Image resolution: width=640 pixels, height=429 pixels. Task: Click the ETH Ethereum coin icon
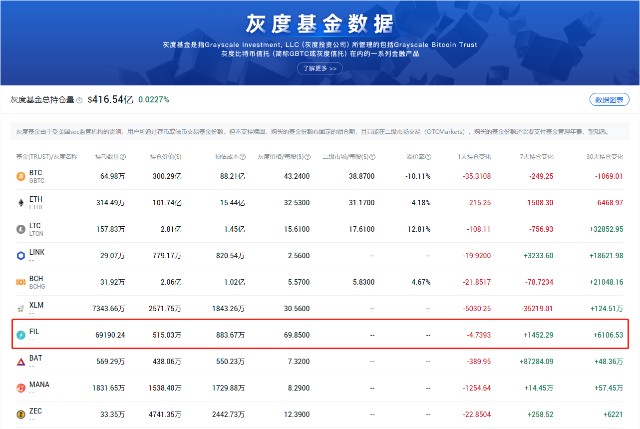[x=20, y=203]
